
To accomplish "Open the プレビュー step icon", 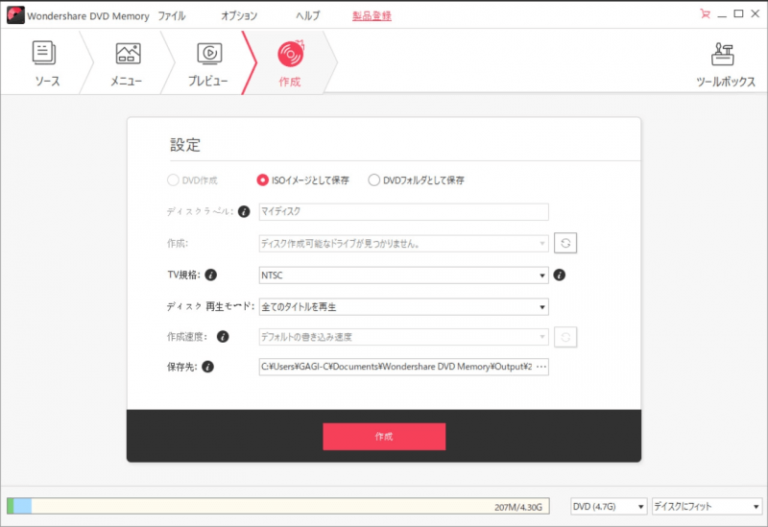I will point(208,54).
